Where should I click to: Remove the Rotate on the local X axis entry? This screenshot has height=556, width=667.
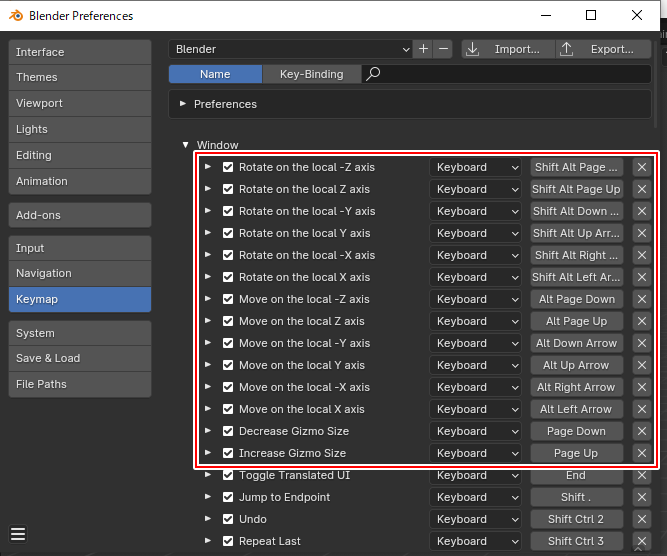(x=642, y=277)
